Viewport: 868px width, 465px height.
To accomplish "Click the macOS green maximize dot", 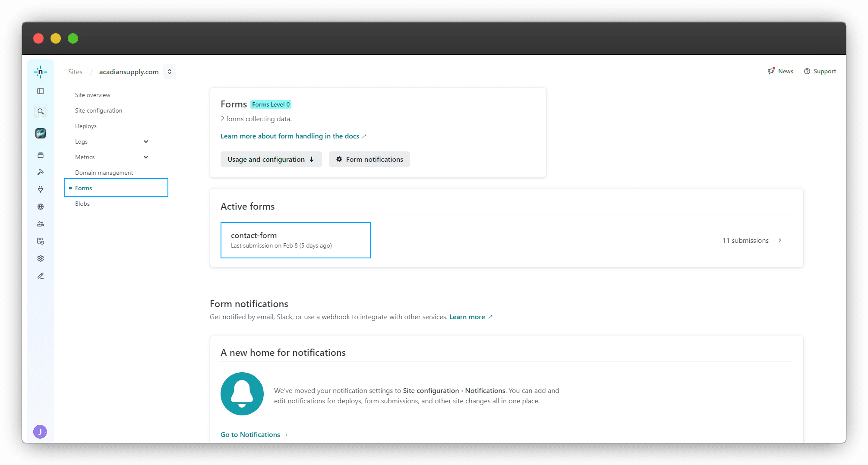I will click(x=73, y=38).
